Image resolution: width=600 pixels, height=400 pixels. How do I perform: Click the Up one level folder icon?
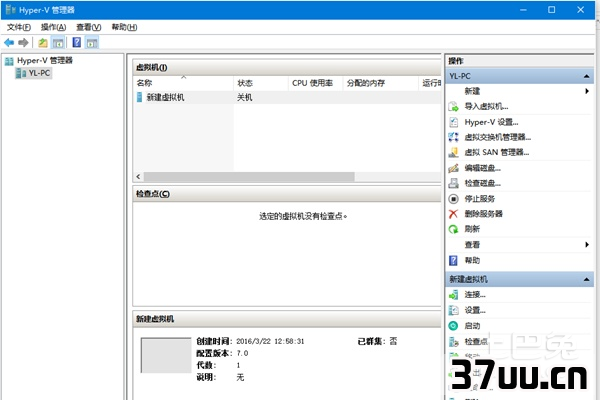tap(43, 43)
